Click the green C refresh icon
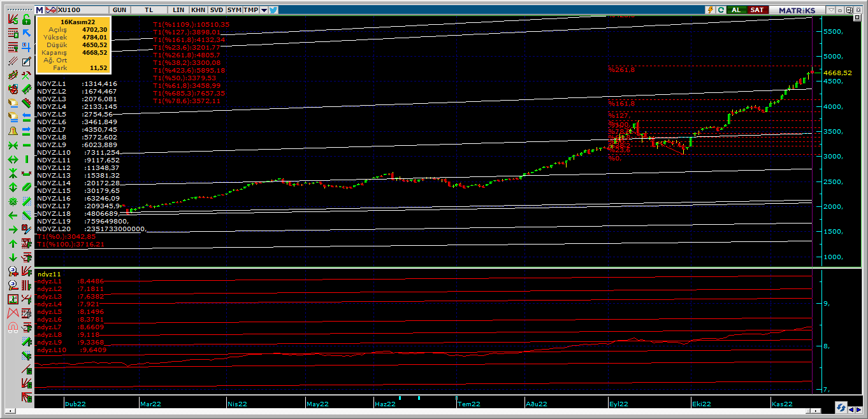868x419 pixels. [x=721, y=10]
